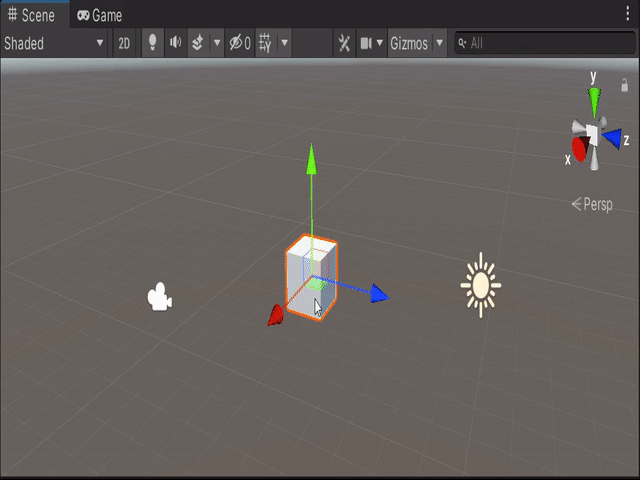The width and height of the screenshot is (640, 480).
Task: Open Scene camera settings icon
Action: [366, 43]
